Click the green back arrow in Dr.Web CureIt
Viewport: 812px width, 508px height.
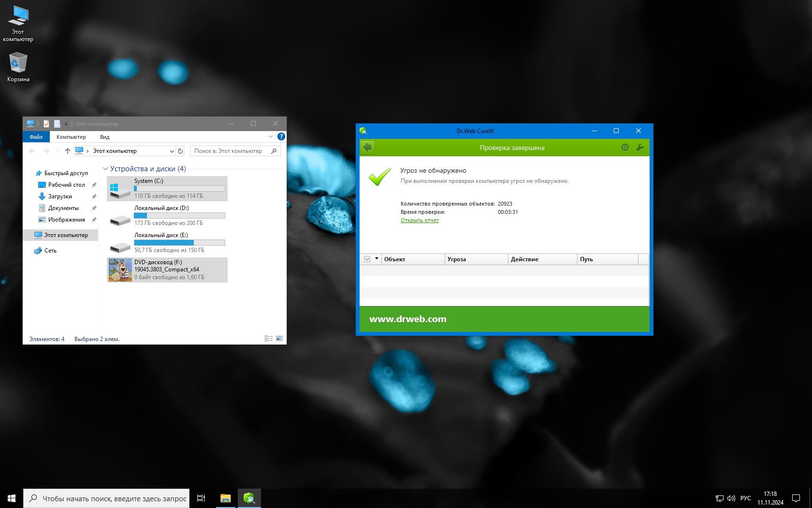(367, 148)
